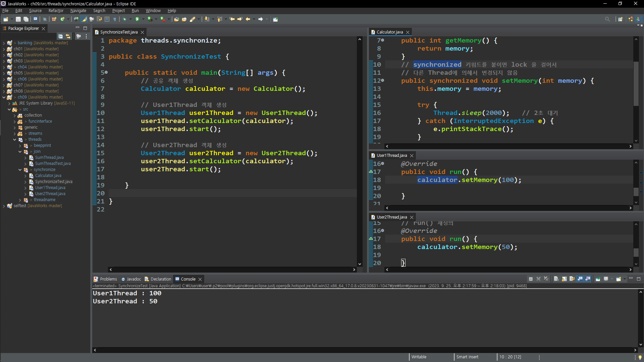The image size is (644, 362).
Task: Click the Debug bug icon
Action: tap(125, 19)
